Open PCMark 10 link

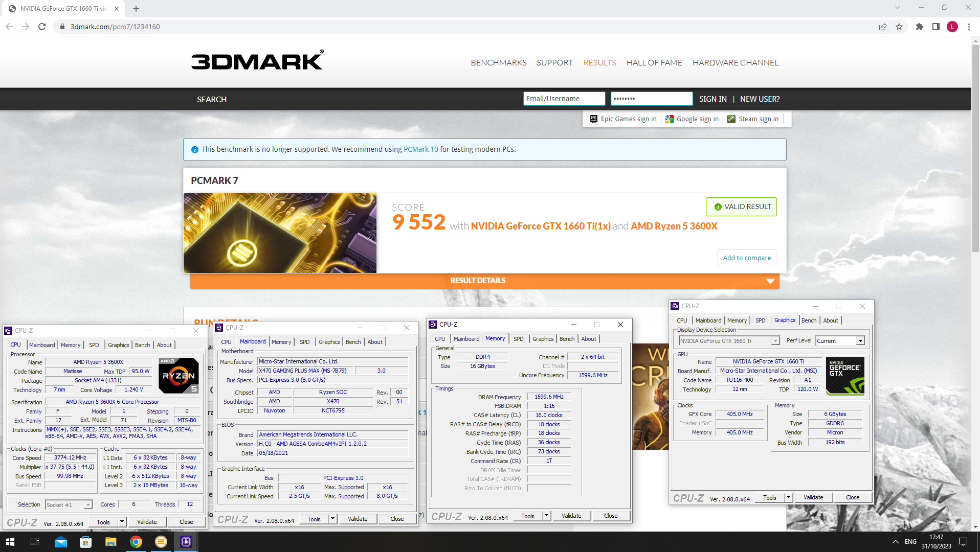[421, 149]
